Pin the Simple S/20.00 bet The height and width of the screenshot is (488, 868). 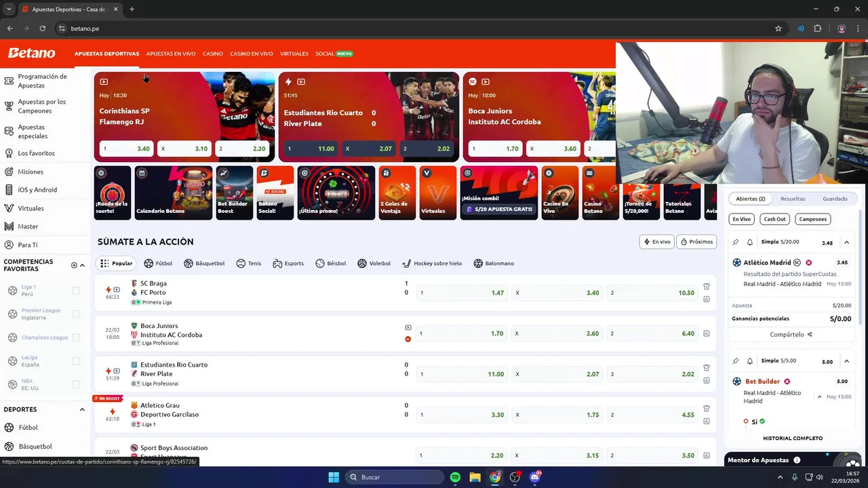coord(736,242)
